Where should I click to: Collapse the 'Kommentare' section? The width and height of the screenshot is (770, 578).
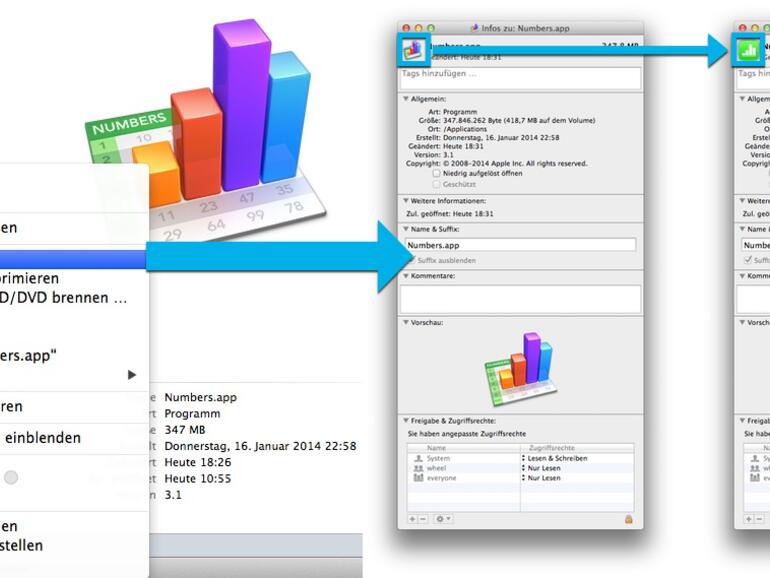[x=406, y=275]
